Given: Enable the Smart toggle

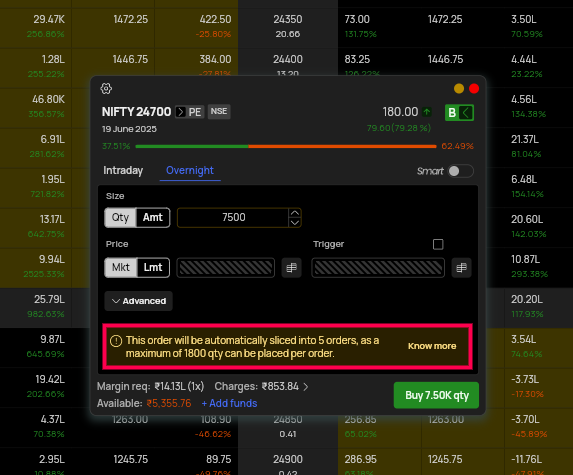Looking at the screenshot, I should (460, 171).
